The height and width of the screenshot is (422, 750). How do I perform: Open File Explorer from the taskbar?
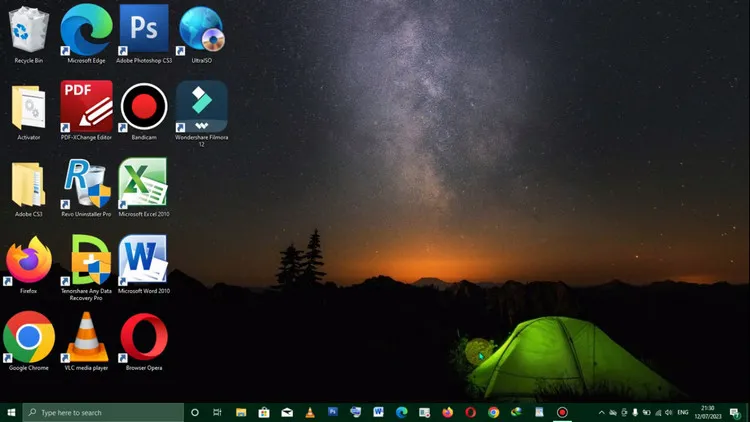click(x=241, y=412)
